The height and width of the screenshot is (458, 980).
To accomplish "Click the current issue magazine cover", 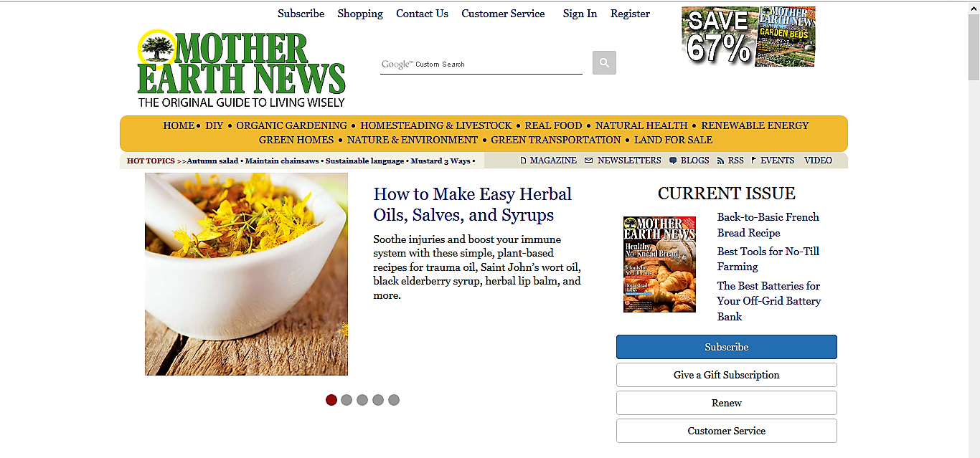I will 659,264.
